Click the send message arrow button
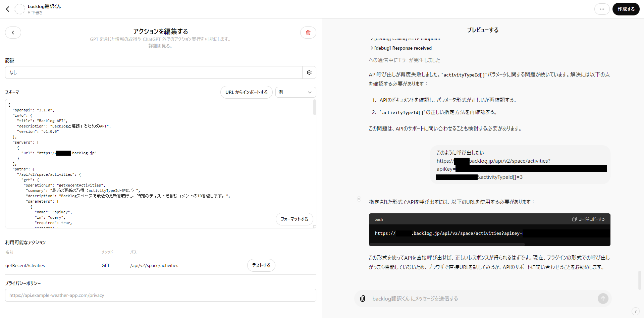 [603, 299]
